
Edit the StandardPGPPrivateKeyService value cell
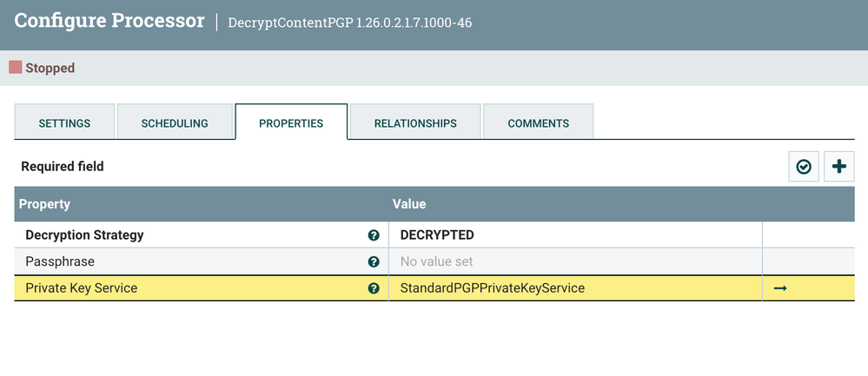point(576,288)
